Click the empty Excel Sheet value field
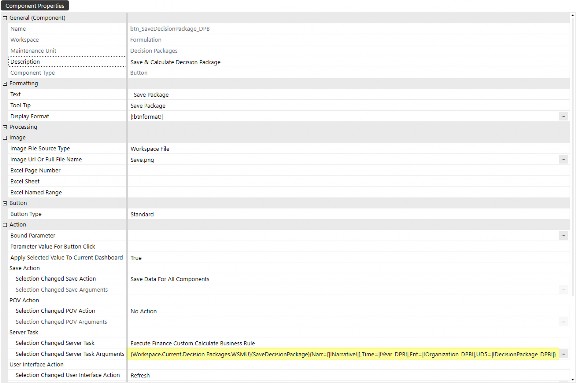 (349, 181)
